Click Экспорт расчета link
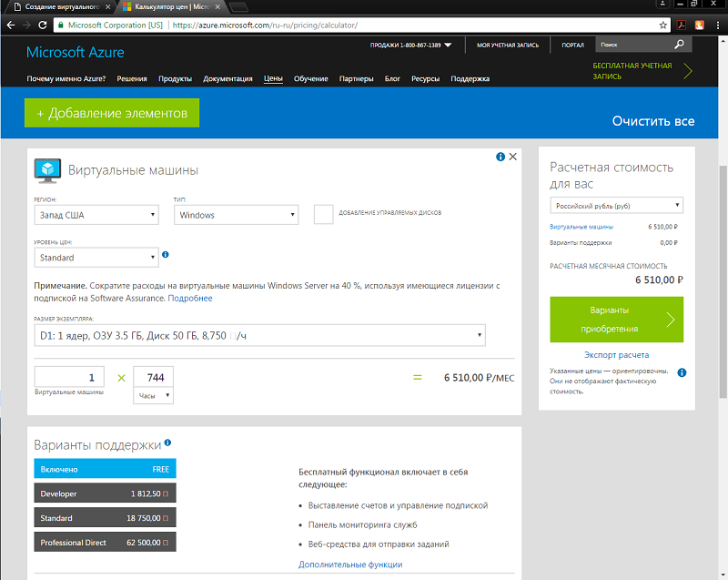The height and width of the screenshot is (580, 728). point(617,355)
